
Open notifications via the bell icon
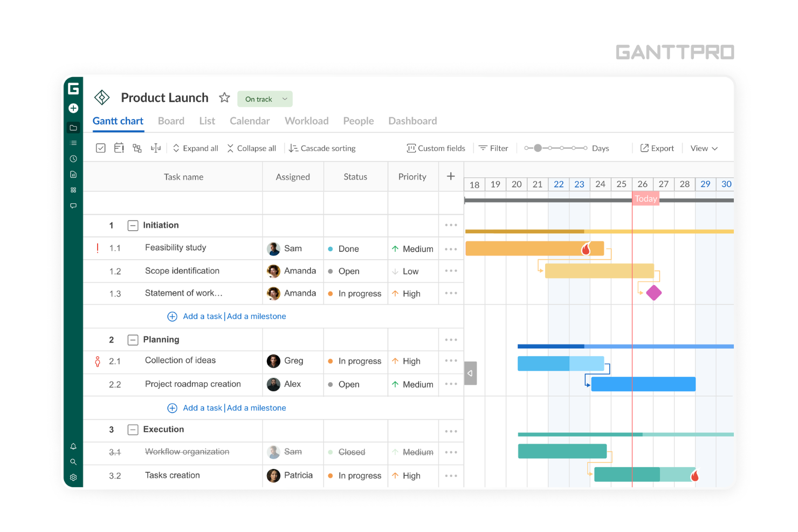click(73, 446)
